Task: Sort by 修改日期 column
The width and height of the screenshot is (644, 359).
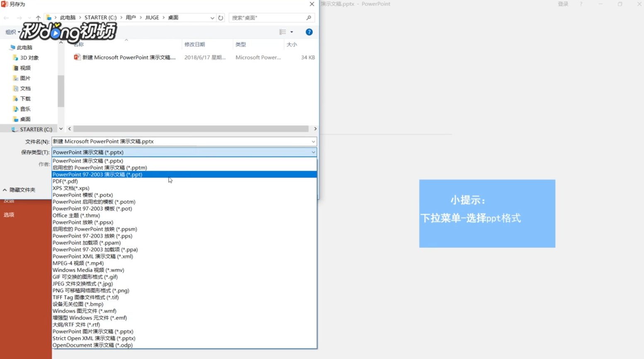Action: click(x=195, y=44)
